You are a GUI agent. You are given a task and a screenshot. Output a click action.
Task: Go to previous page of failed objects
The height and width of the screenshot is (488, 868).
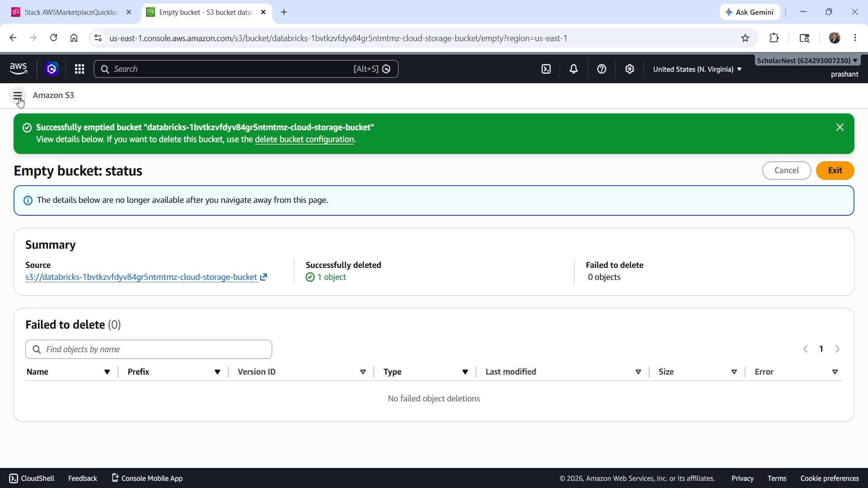pos(806,349)
